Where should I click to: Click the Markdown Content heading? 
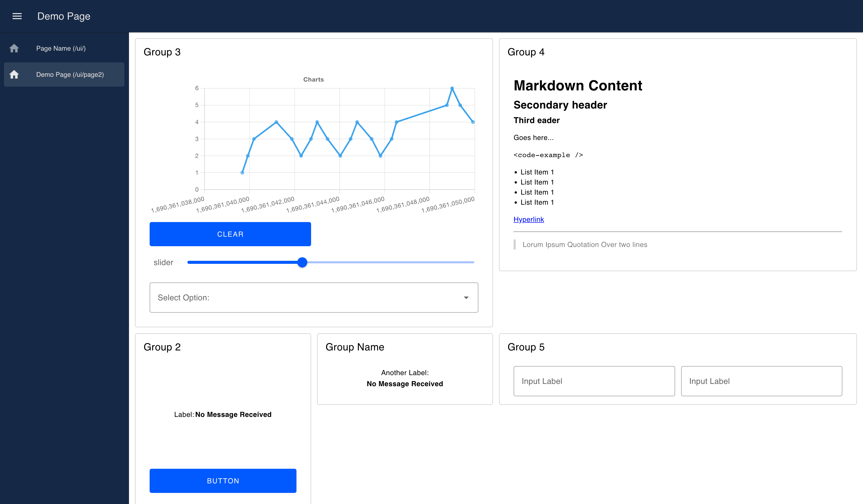578,86
